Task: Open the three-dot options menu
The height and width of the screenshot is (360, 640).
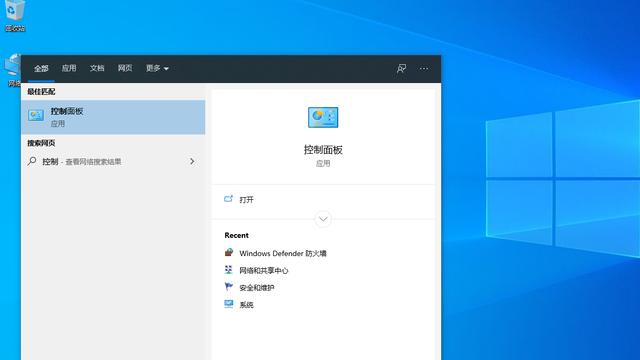Action: [x=424, y=69]
